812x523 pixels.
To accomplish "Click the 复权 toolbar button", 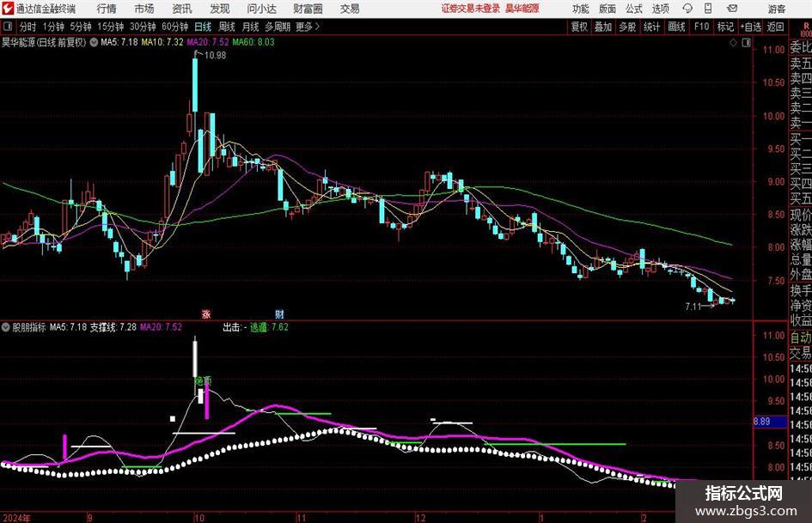I will 579,27.
